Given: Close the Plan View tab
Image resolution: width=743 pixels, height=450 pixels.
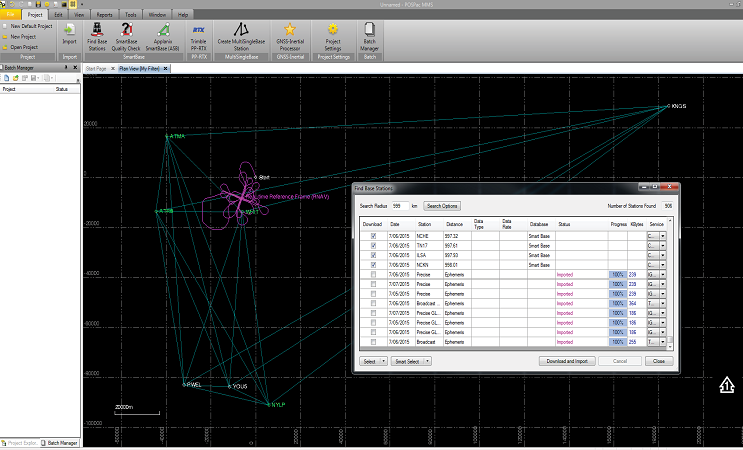Looking at the screenshot, I should (165, 69).
